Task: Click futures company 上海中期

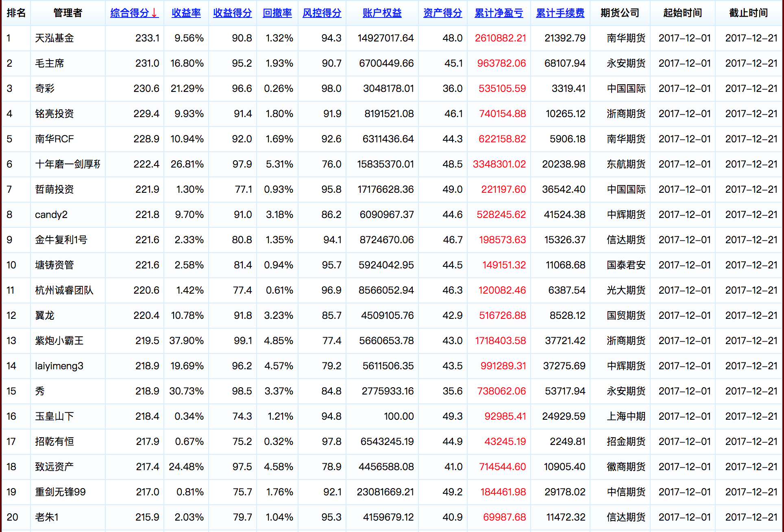Action: (x=626, y=416)
